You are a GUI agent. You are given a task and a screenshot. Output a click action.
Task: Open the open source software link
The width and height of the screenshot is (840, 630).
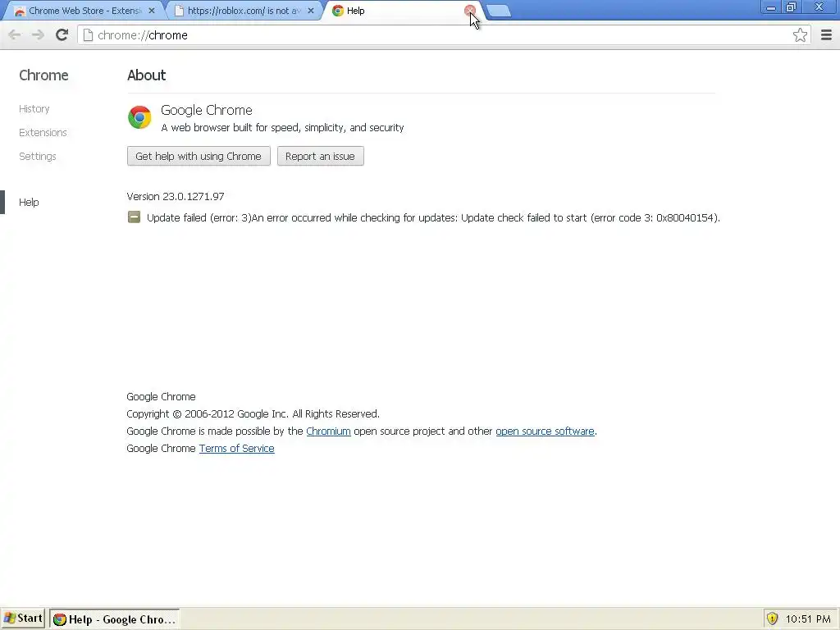(x=545, y=431)
